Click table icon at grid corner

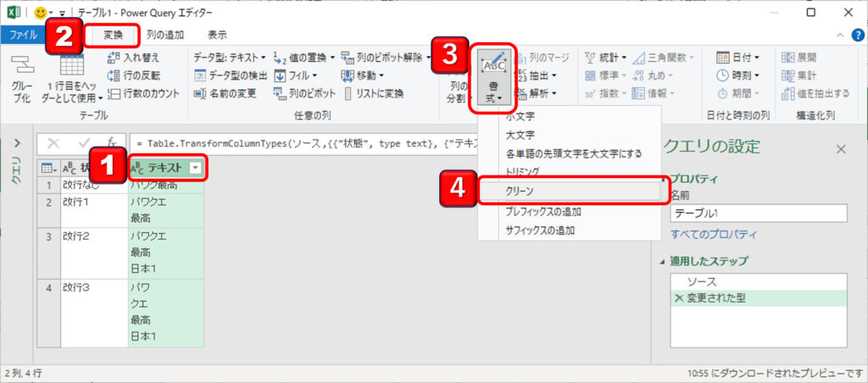48,169
